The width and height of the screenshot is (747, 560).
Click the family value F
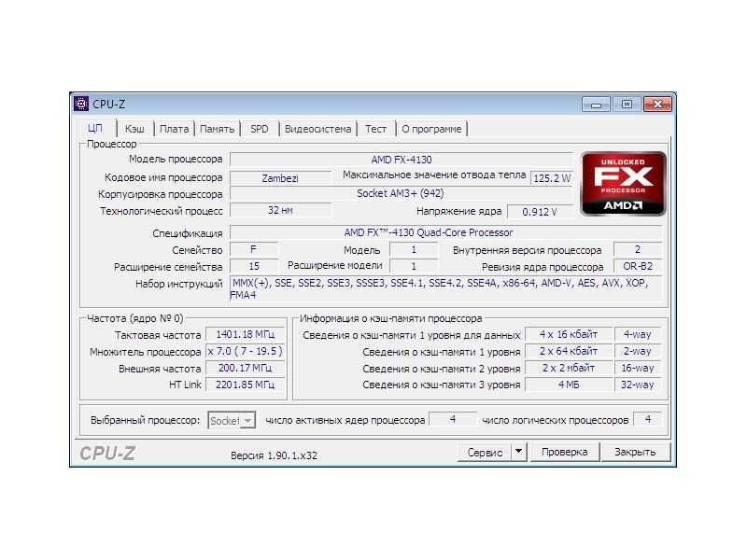[253, 249]
